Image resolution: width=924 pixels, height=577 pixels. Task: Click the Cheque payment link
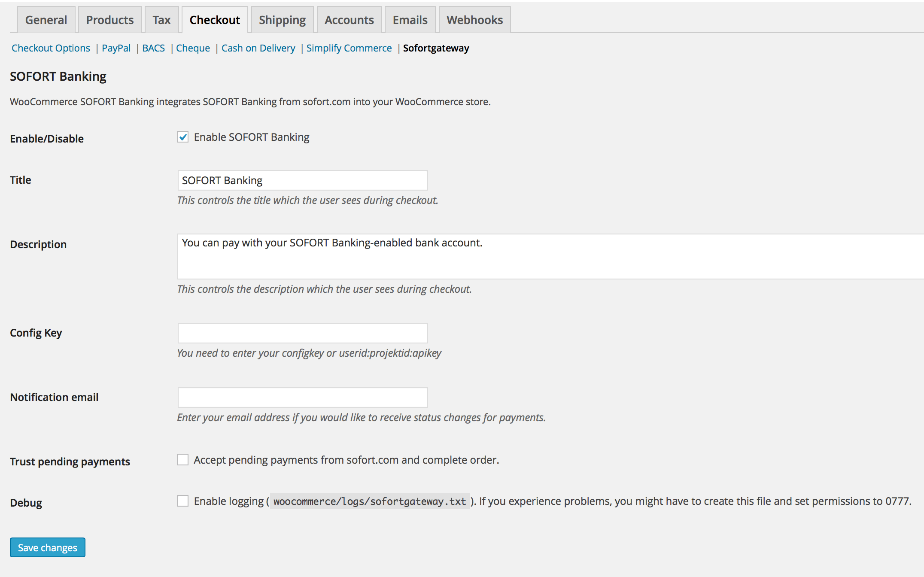coord(193,48)
